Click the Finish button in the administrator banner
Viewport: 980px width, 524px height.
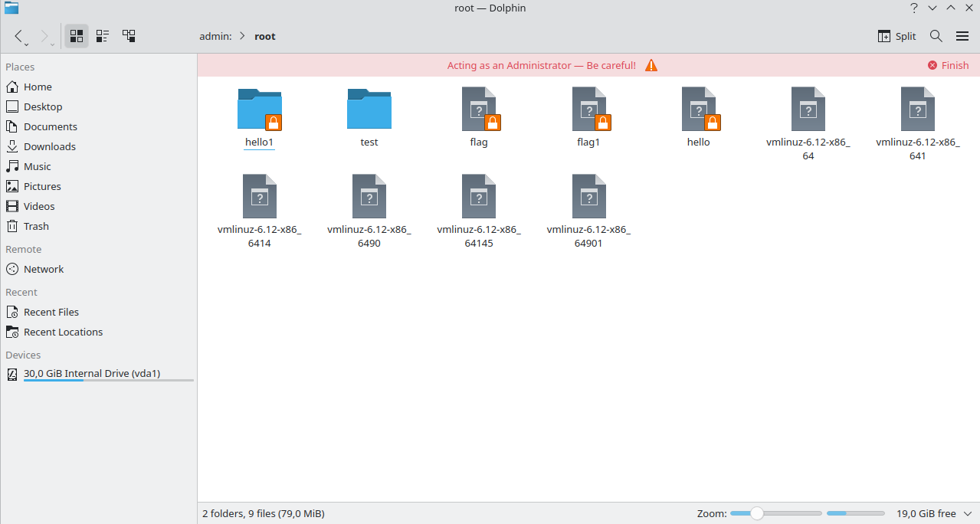point(948,65)
